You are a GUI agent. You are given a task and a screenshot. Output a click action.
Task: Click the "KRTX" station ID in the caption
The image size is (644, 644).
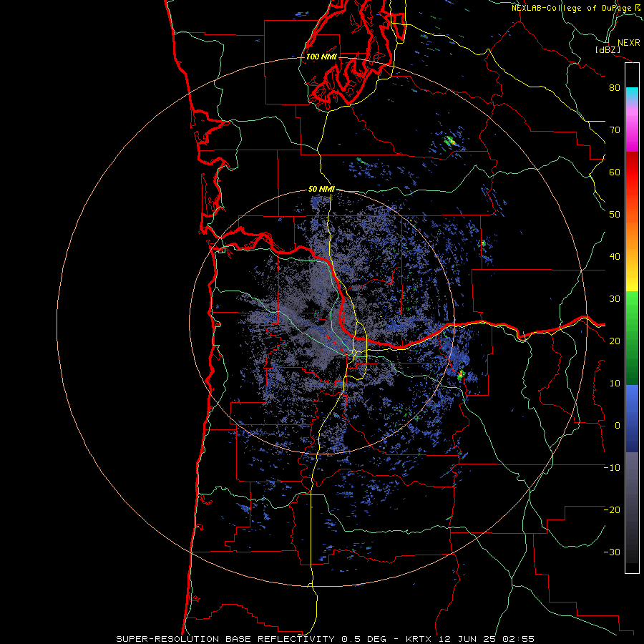coord(420,639)
